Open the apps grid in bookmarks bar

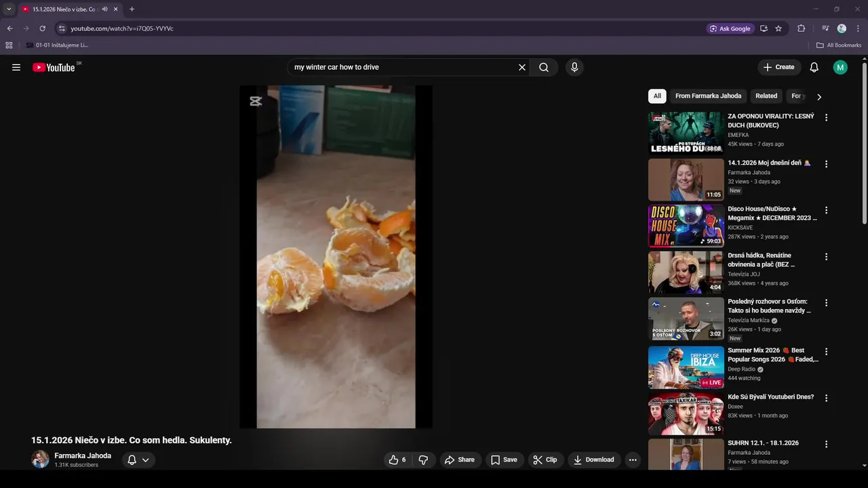9,45
